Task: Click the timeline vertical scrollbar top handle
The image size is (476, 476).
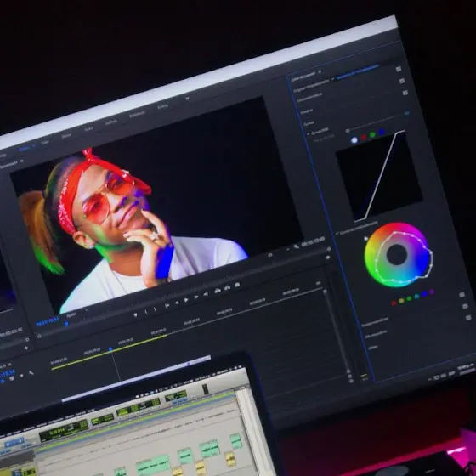Action: point(325,292)
